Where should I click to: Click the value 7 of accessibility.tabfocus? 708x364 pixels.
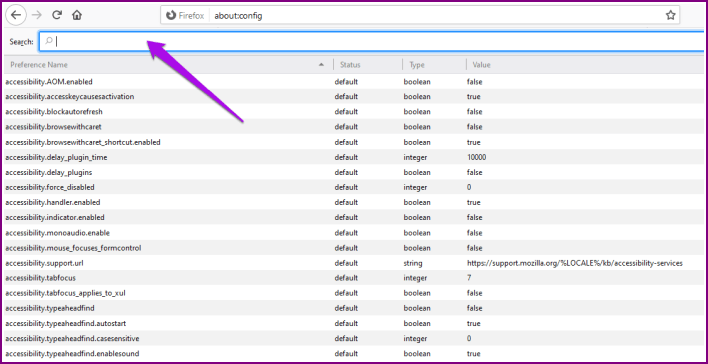point(469,278)
